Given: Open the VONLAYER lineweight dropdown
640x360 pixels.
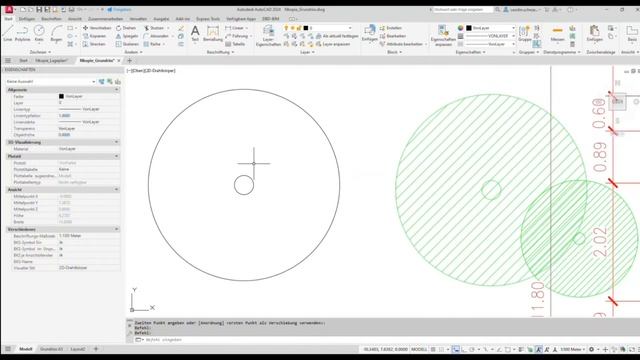Looking at the screenshot, I should (490, 36).
